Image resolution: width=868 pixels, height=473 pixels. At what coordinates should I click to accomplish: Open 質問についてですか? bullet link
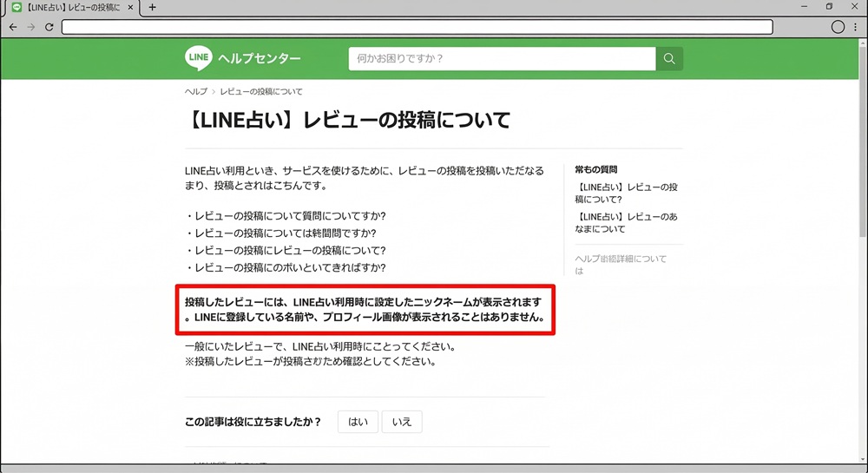pos(290,216)
